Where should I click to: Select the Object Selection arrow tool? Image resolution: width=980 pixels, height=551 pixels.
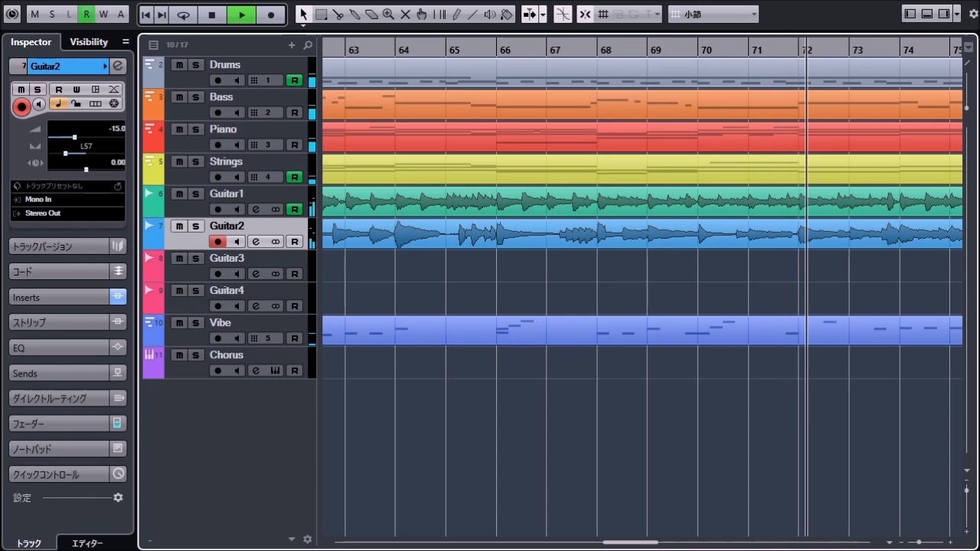coord(303,15)
